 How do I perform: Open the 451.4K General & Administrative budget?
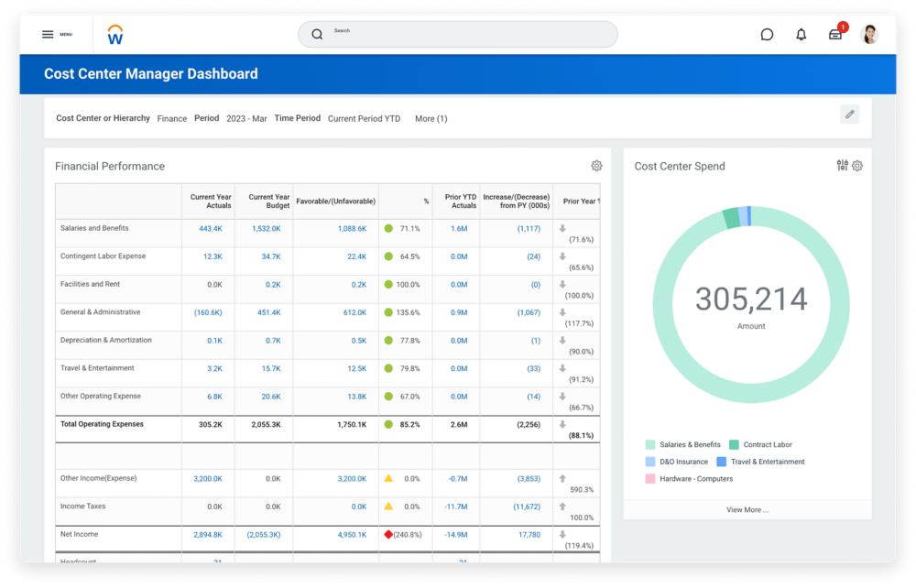[x=268, y=313]
